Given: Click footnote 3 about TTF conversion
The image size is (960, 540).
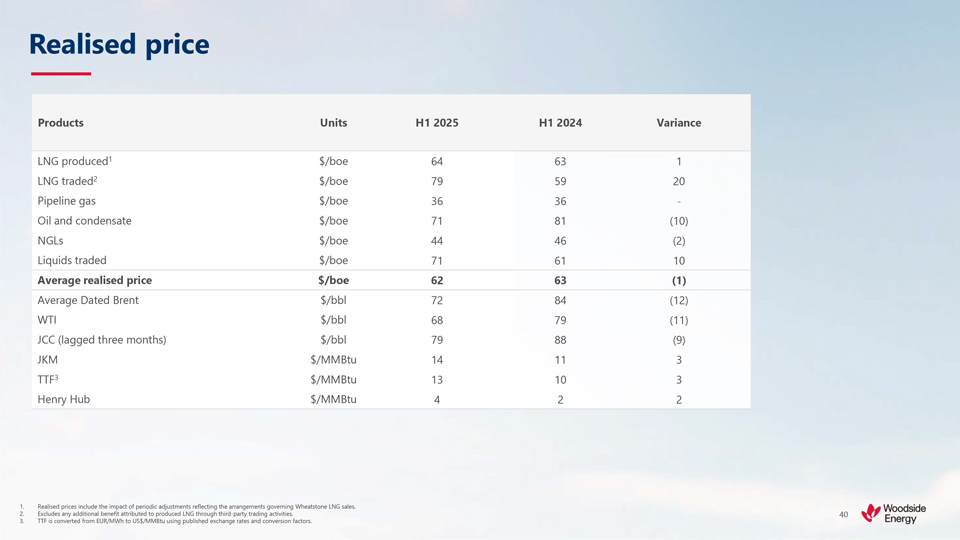Looking at the screenshot, I should 174,521.
